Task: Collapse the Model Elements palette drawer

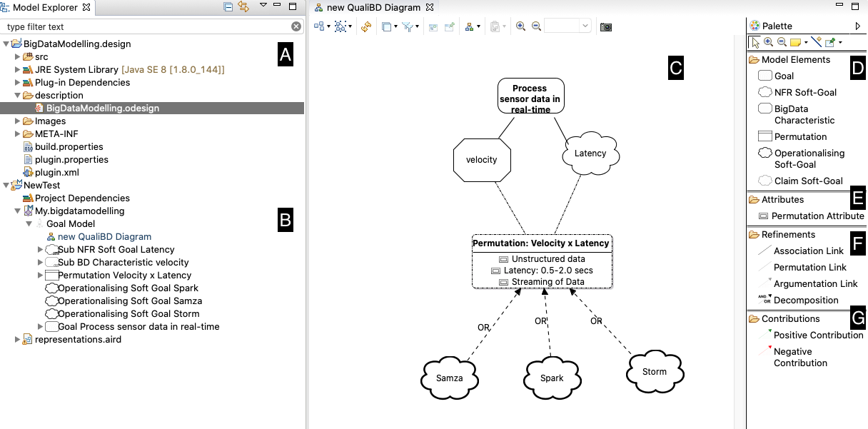Action: 795,60
